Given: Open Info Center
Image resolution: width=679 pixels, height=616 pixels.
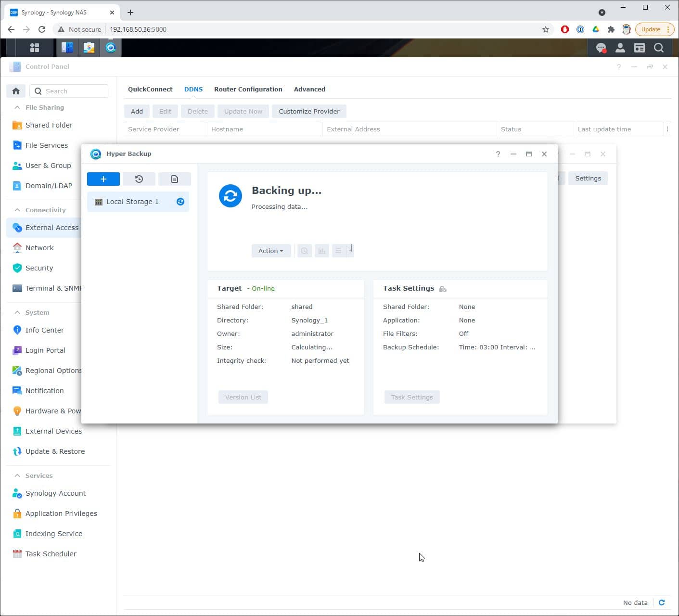Looking at the screenshot, I should (44, 330).
